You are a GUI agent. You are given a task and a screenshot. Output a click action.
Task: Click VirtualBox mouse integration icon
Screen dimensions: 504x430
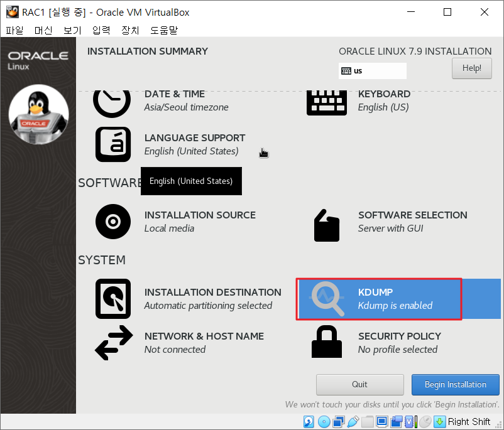point(425,422)
